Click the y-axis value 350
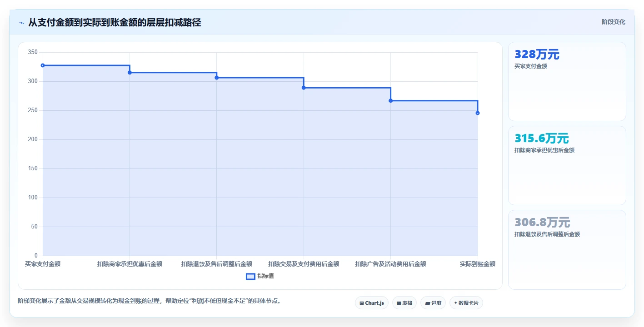Viewport: 644px width, 327px height. coord(33,52)
